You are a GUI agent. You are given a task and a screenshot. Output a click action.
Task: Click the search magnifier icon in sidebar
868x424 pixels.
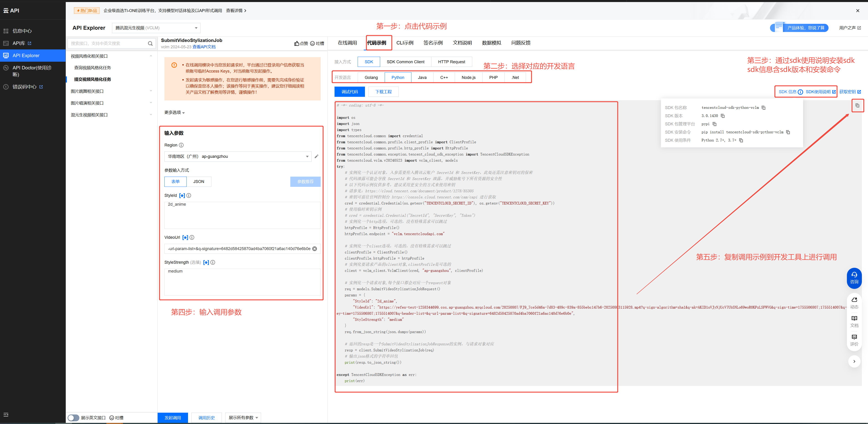pyautogui.click(x=150, y=44)
